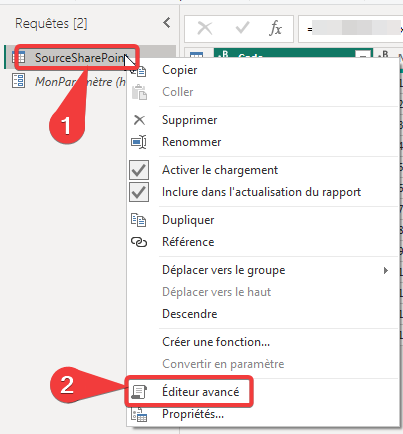Click the table icon in grid corner
Viewport: 403px width, 434px height.
pyautogui.click(x=196, y=55)
